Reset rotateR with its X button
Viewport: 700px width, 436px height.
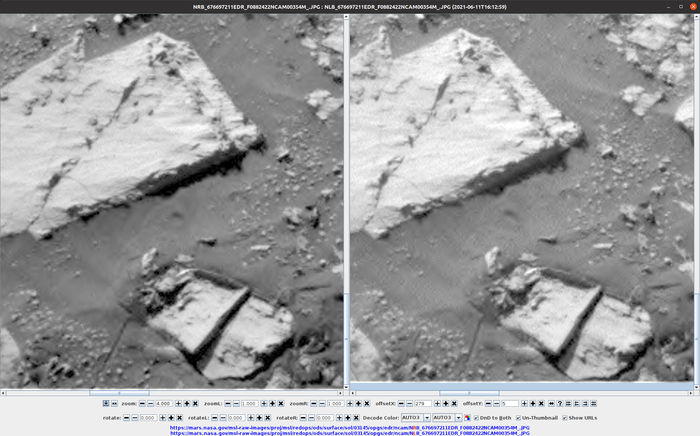point(356,418)
